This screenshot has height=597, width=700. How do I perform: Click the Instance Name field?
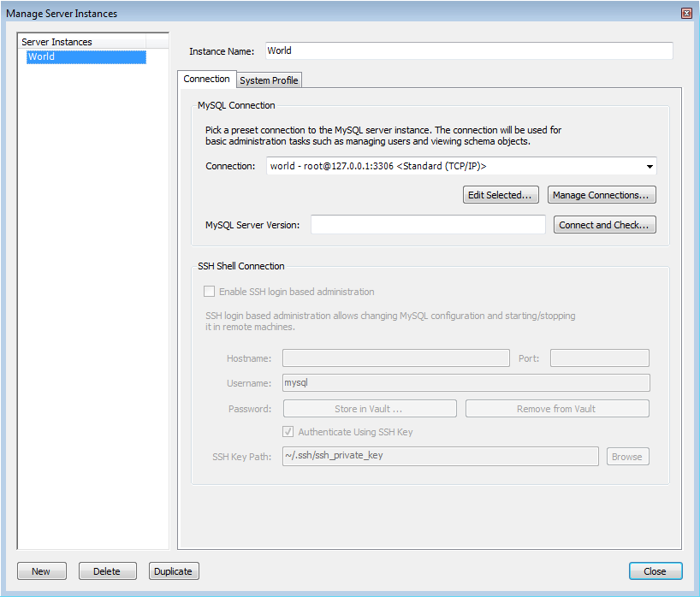tap(468, 50)
